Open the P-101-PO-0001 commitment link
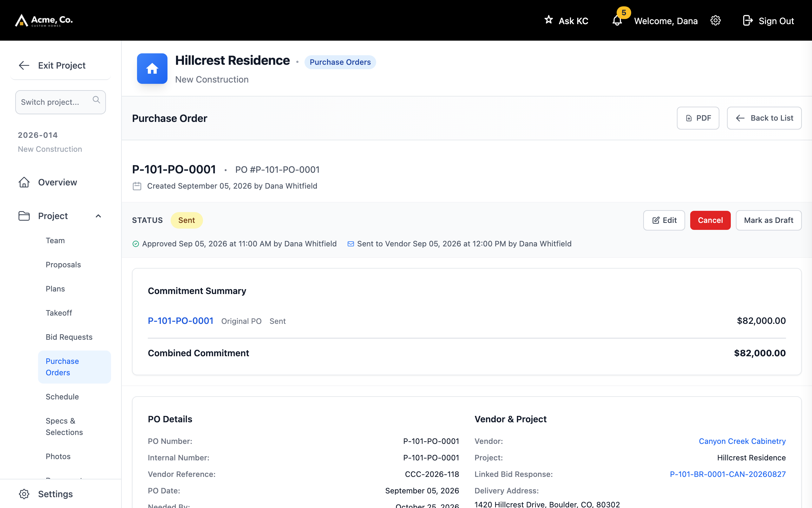 (x=180, y=321)
